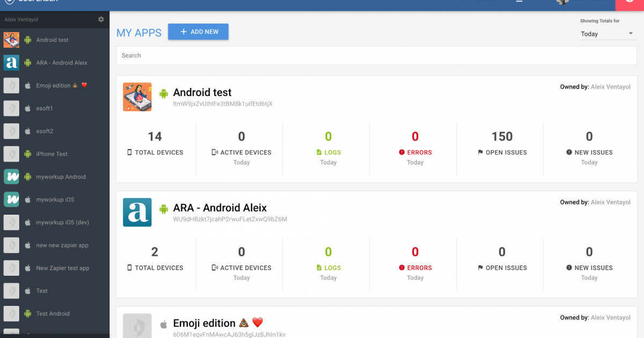Select the ARA - Android Aleix app key
The height and width of the screenshot is (338, 644).
pyautogui.click(x=230, y=219)
